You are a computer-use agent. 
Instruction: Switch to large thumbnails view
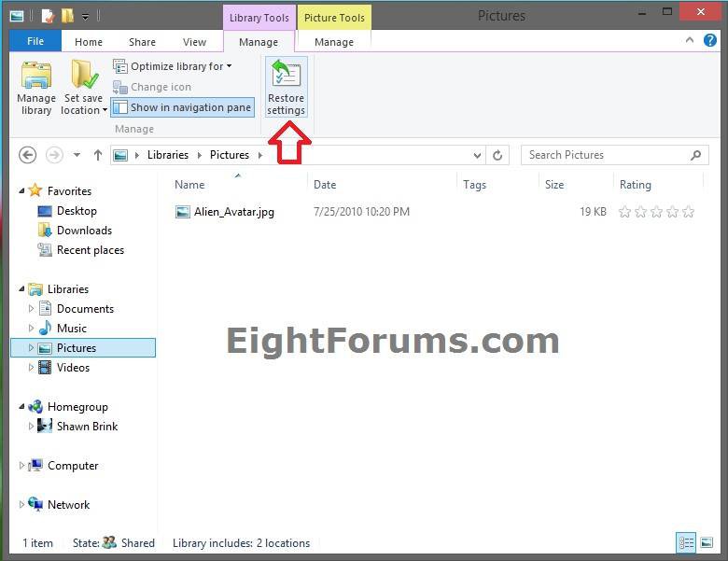(x=707, y=542)
